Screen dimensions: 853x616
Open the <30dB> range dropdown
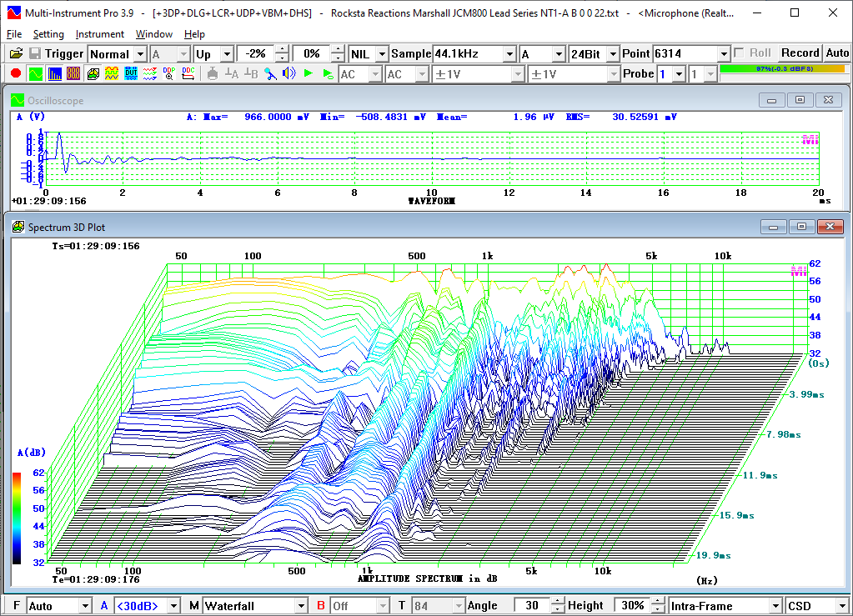tap(173, 606)
